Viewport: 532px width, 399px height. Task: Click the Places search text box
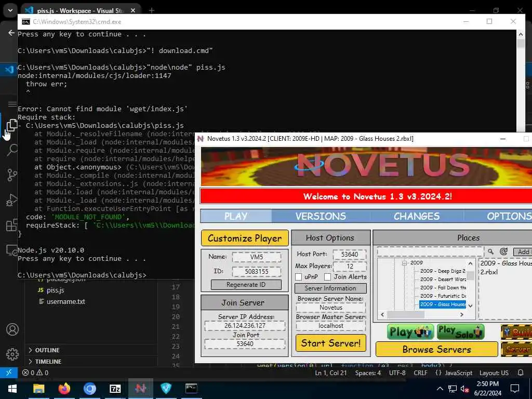click(x=430, y=251)
